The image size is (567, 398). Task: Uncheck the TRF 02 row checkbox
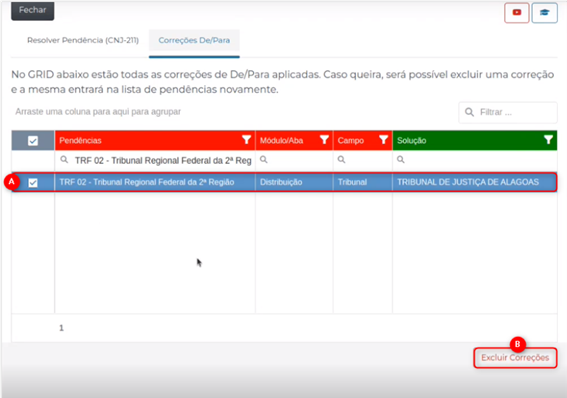click(x=33, y=183)
